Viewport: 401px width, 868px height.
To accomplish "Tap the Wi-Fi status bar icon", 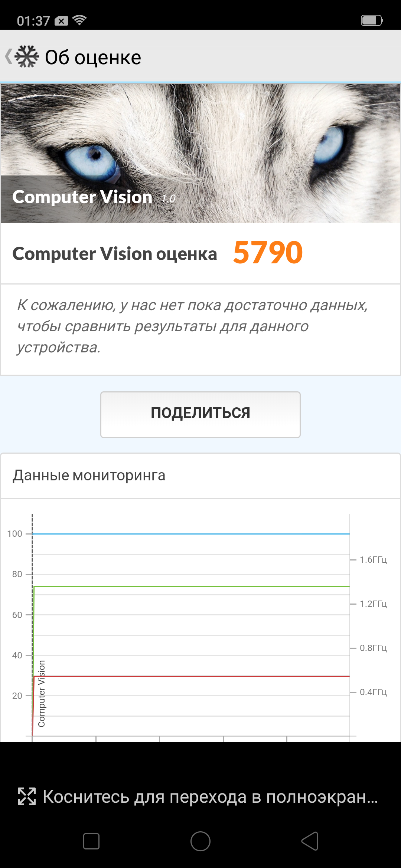I will pyautogui.click(x=79, y=20).
